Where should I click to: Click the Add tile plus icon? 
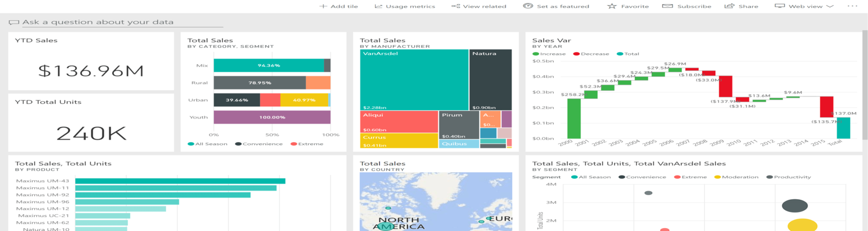323,6
